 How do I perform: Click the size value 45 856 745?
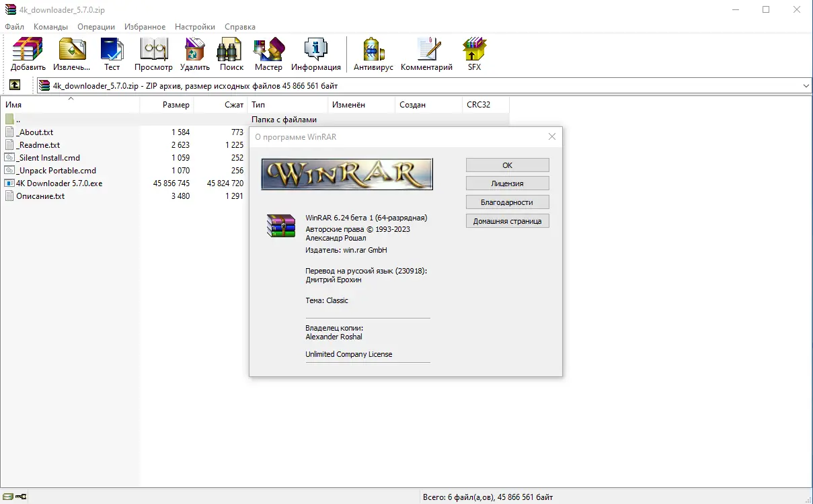[x=171, y=183]
